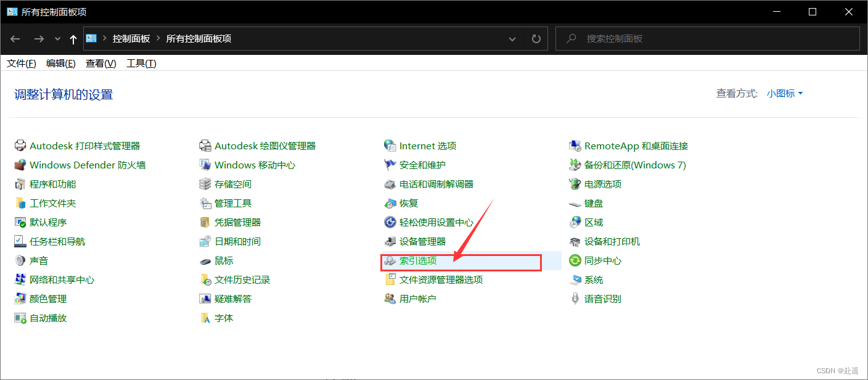
Task: Open the 默认程序 icon
Action: [20, 223]
